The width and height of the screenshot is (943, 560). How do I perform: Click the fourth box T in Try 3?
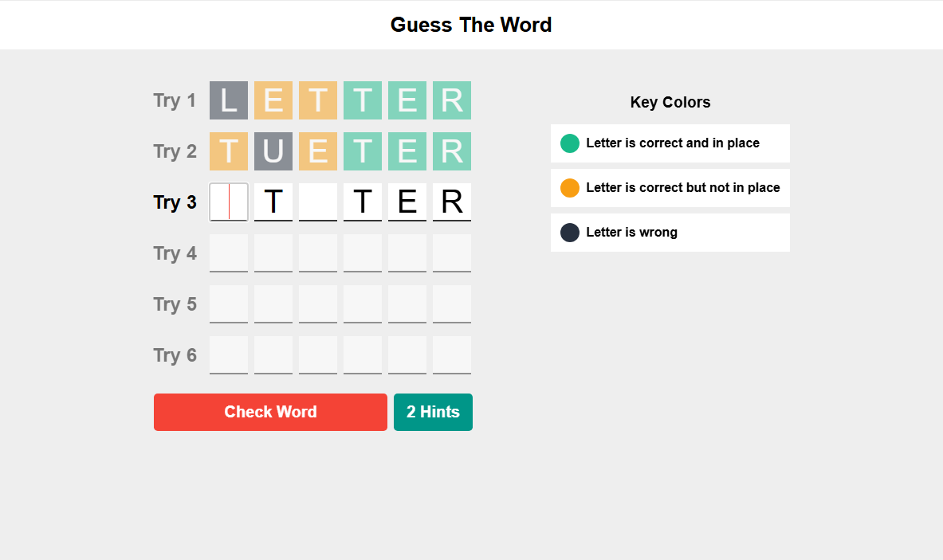pyautogui.click(x=363, y=202)
